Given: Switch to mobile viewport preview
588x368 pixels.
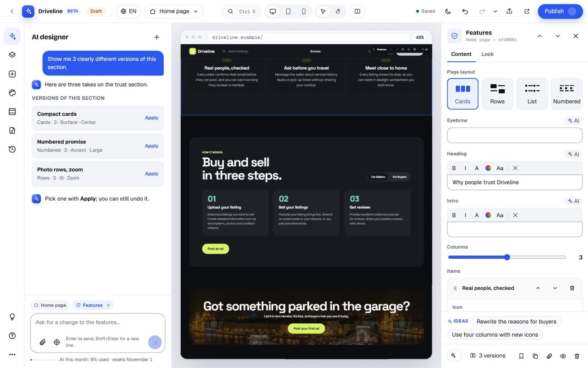Looking at the screenshot, I should [304, 11].
